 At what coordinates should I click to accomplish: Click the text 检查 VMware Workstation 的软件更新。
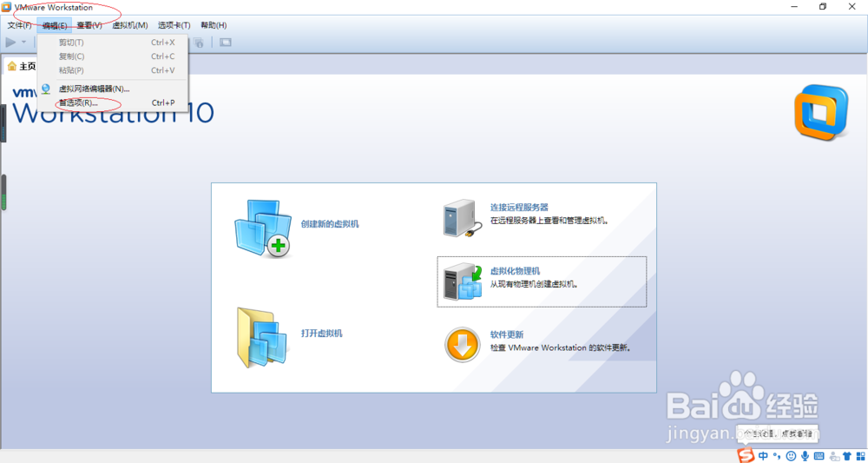(x=561, y=349)
